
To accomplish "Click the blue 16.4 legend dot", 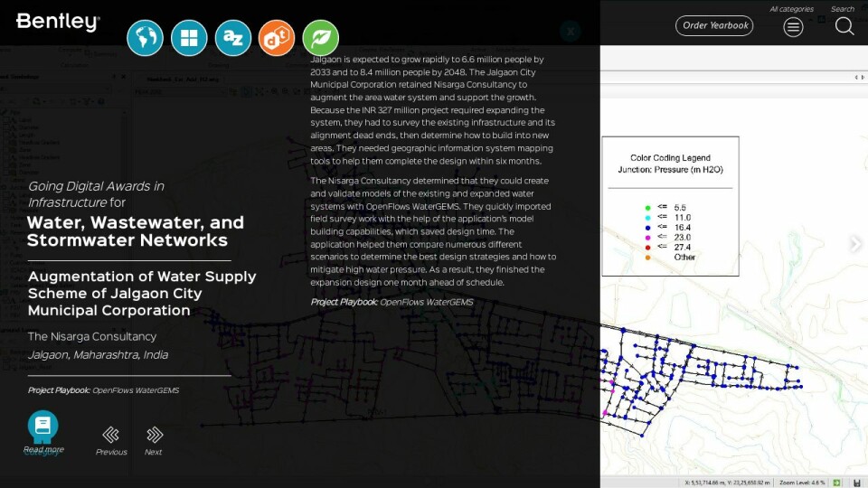I will [647, 228].
